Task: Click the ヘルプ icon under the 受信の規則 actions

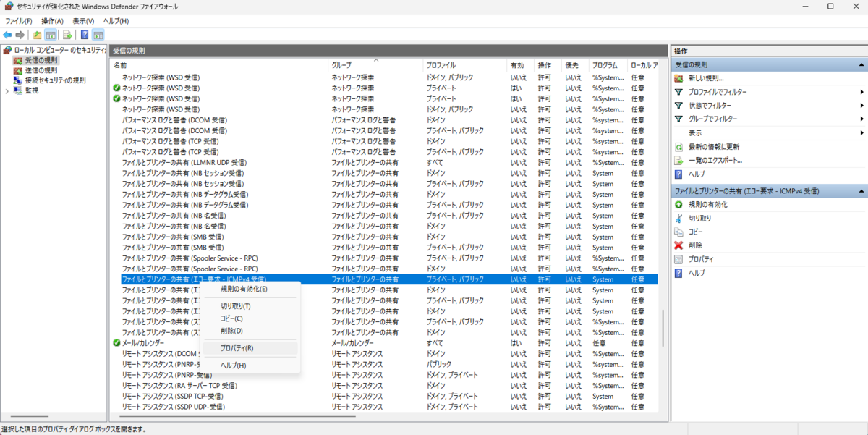Action: click(678, 174)
